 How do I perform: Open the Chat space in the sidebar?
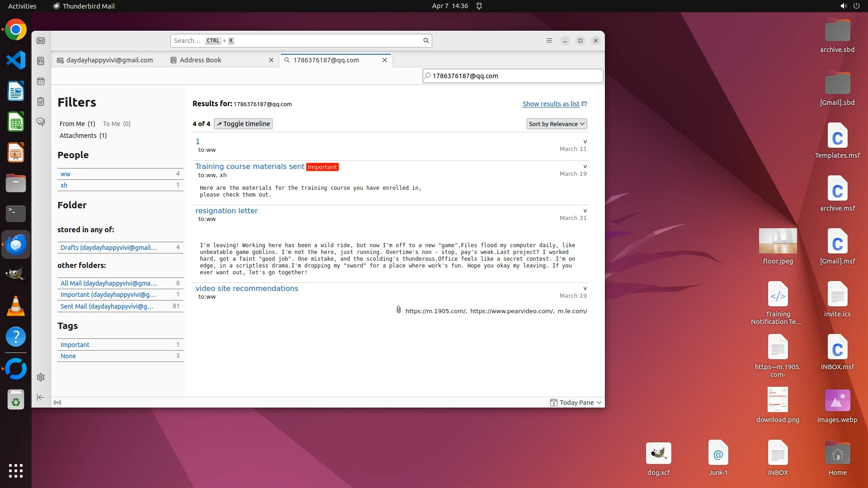(x=41, y=122)
